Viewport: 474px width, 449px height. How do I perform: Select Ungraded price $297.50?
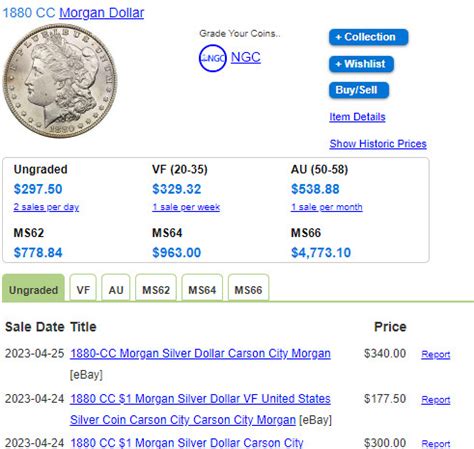38,189
